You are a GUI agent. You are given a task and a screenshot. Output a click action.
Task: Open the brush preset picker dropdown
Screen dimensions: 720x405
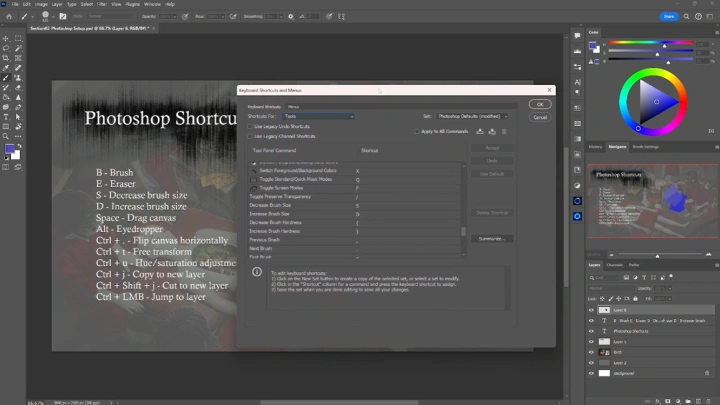[x=53, y=17]
